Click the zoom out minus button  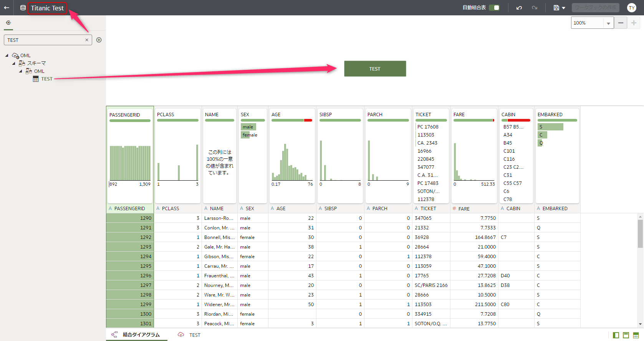coord(621,23)
